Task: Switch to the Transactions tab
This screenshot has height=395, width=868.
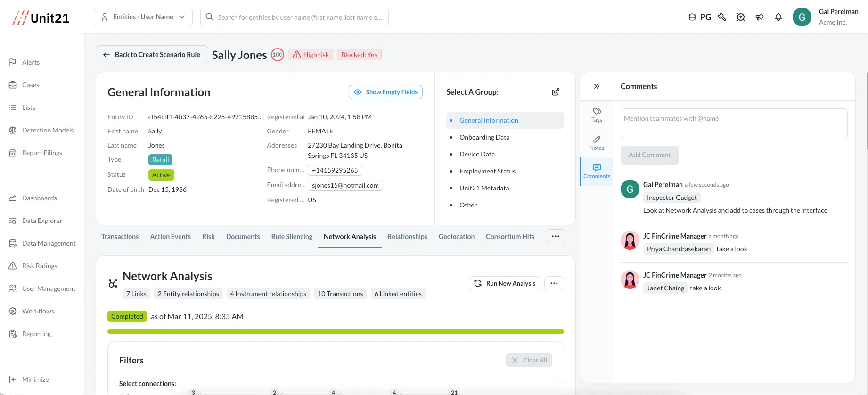Action: [120, 237]
